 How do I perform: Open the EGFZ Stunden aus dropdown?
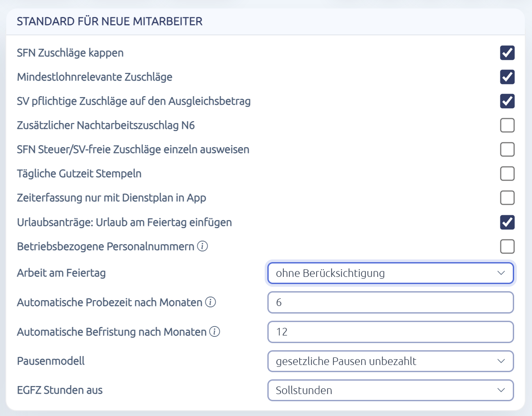pyautogui.click(x=391, y=390)
